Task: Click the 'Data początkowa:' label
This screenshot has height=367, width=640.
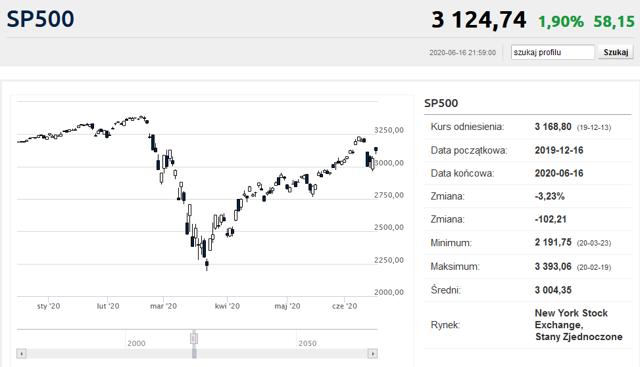Action: (x=469, y=151)
